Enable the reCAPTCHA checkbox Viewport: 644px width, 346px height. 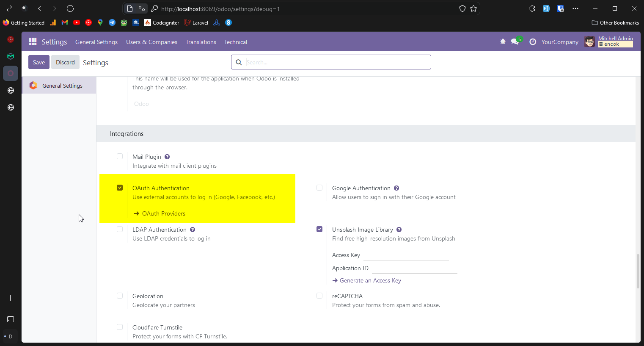[x=319, y=296]
